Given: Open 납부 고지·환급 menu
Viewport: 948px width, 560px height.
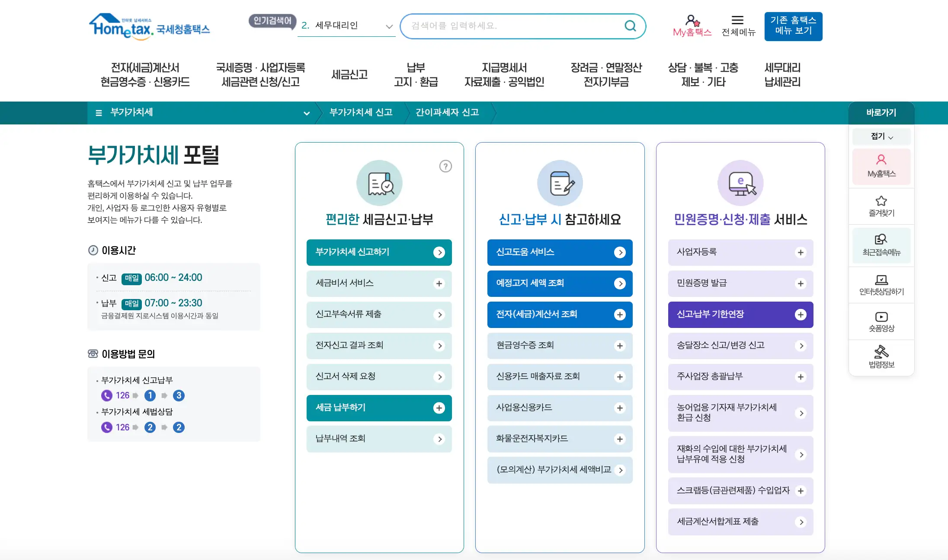Looking at the screenshot, I should click(416, 75).
